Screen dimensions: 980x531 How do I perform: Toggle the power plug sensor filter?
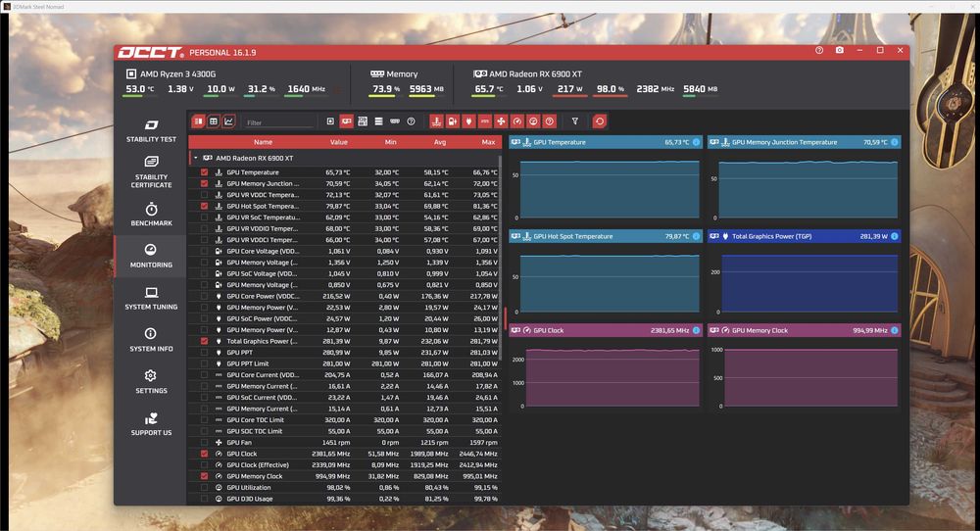[468, 121]
